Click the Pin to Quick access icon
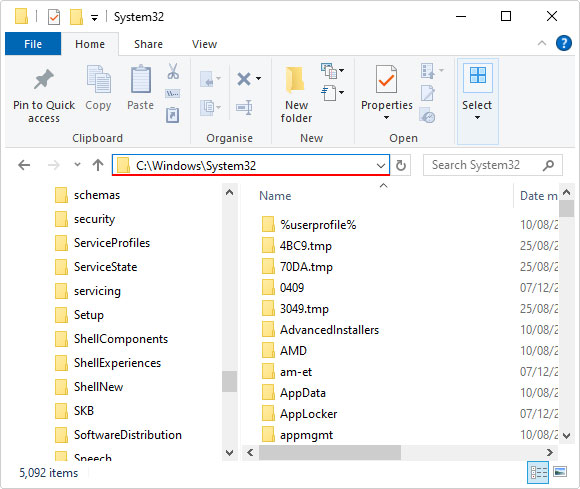 coord(44,79)
